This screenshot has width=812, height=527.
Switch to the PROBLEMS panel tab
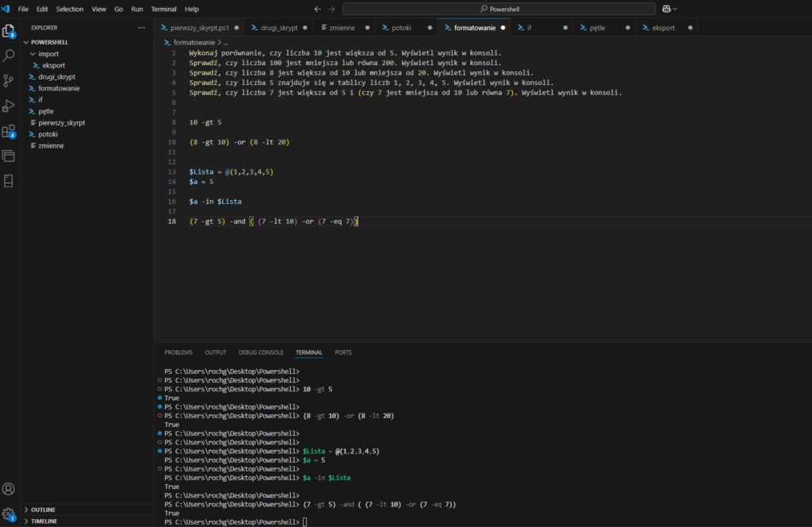[178, 352]
